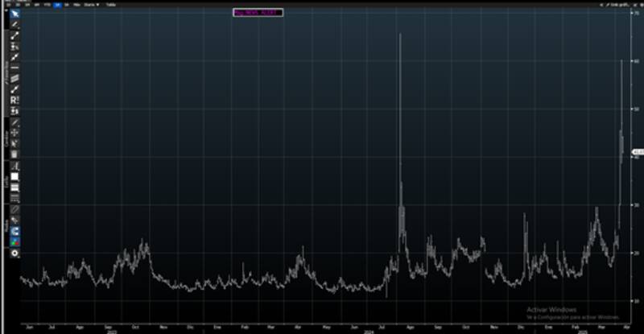Select the YTD time range
The width and height of the screenshot is (644, 334).
46,3
